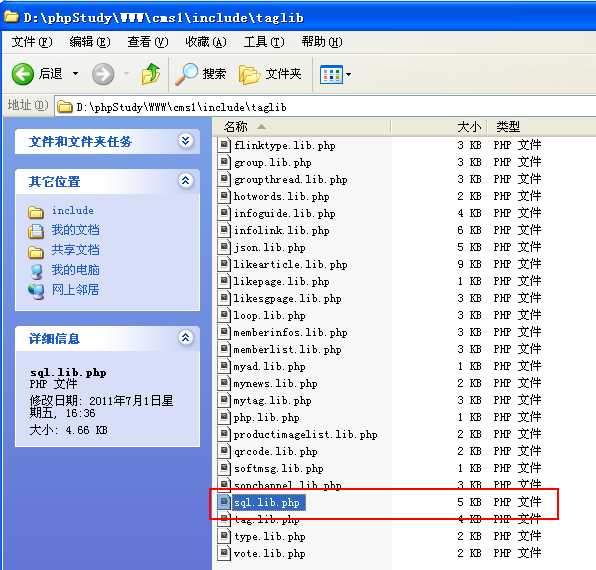Image resolution: width=596 pixels, height=570 pixels.
Task: Click the 9 KB size of likearticle.lib.php
Action: tap(469, 264)
